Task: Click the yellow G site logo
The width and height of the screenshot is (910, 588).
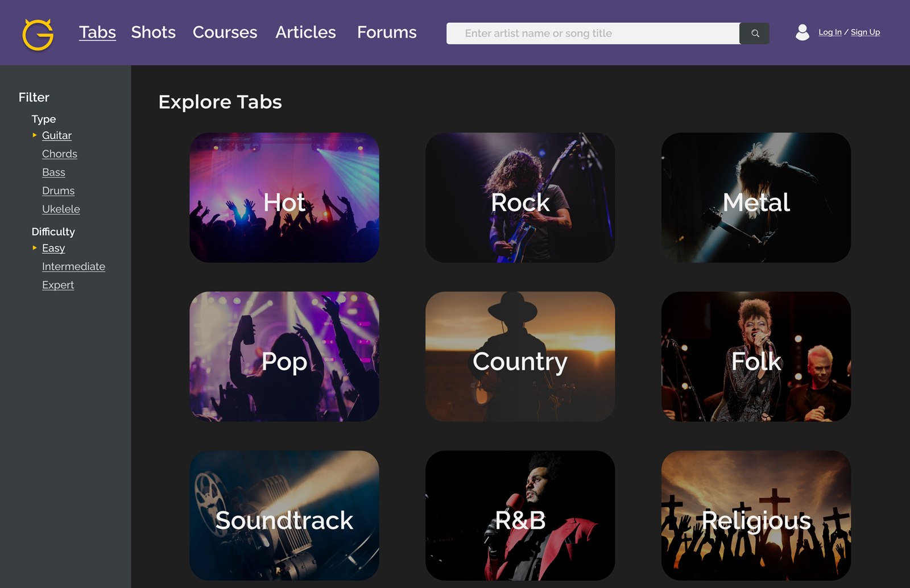Action: pyautogui.click(x=38, y=34)
